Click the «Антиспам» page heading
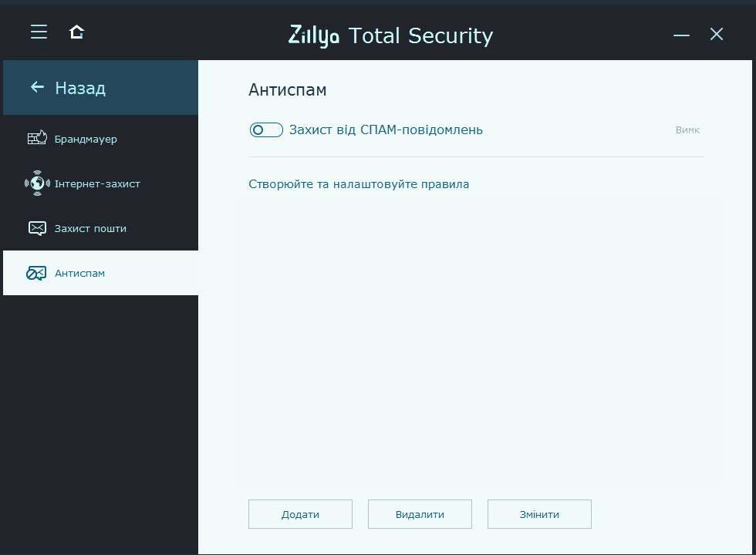756x555 pixels. point(287,89)
